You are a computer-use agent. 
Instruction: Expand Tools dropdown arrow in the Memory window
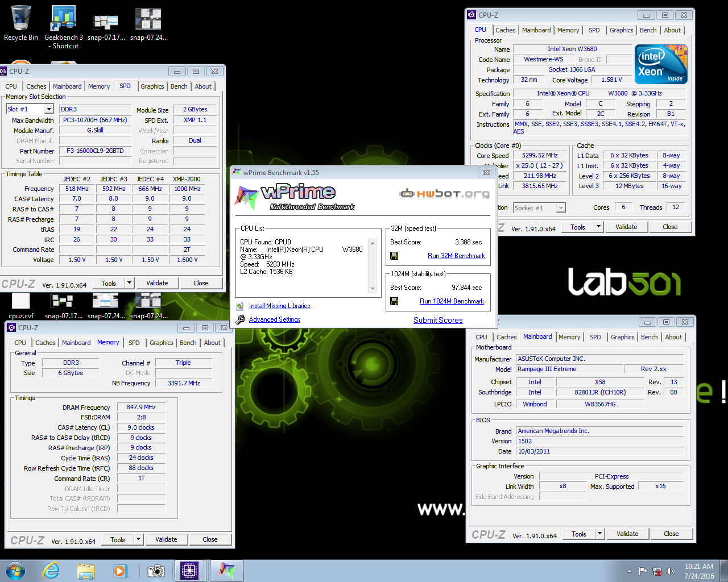[139, 539]
